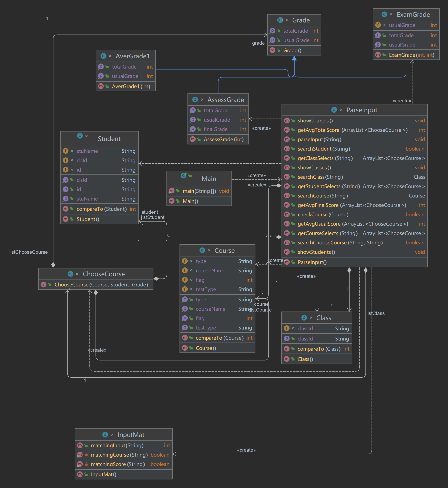Select the AssessGrade class header
The height and width of the screenshot is (488, 448).
pyautogui.click(x=225, y=100)
